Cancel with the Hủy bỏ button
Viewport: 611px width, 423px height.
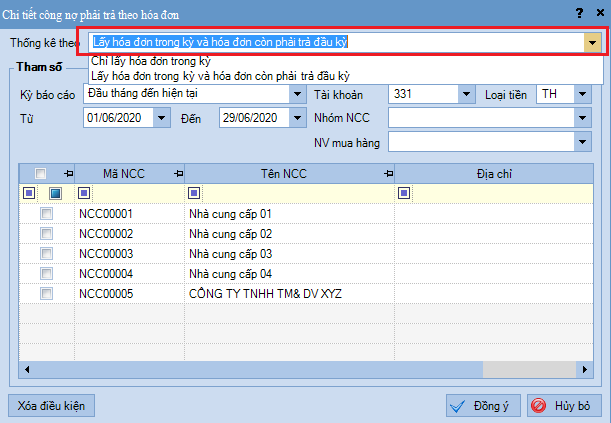click(x=564, y=405)
